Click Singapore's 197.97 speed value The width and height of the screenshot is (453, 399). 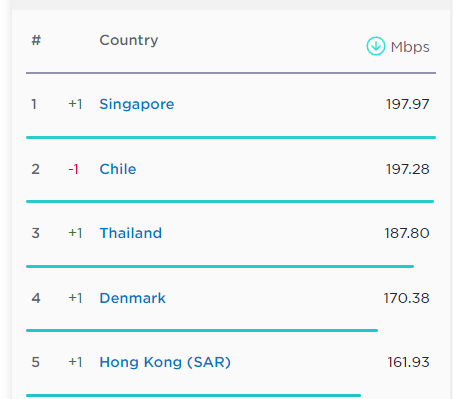pyautogui.click(x=407, y=104)
